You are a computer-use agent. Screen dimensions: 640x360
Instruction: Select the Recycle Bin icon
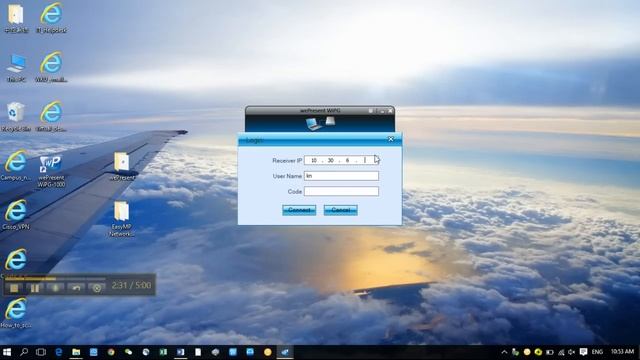[x=16, y=117]
